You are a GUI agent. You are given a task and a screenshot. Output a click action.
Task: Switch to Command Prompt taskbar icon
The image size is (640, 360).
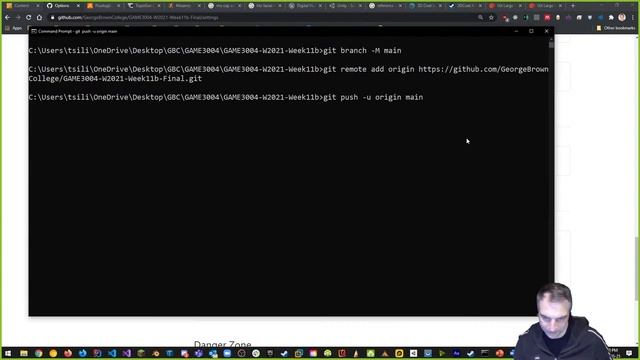(x=484, y=353)
